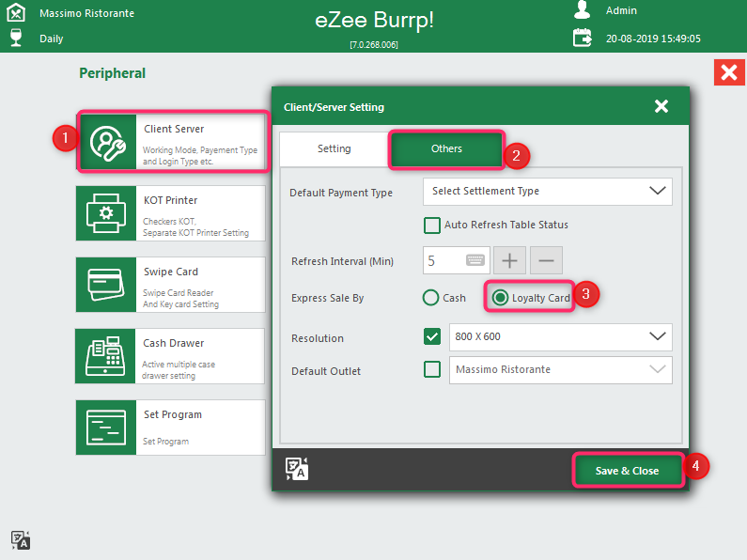Viewport: 747px width, 560px height.
Task: Open Cash Drawer settings tile
Action: point(169,356)
